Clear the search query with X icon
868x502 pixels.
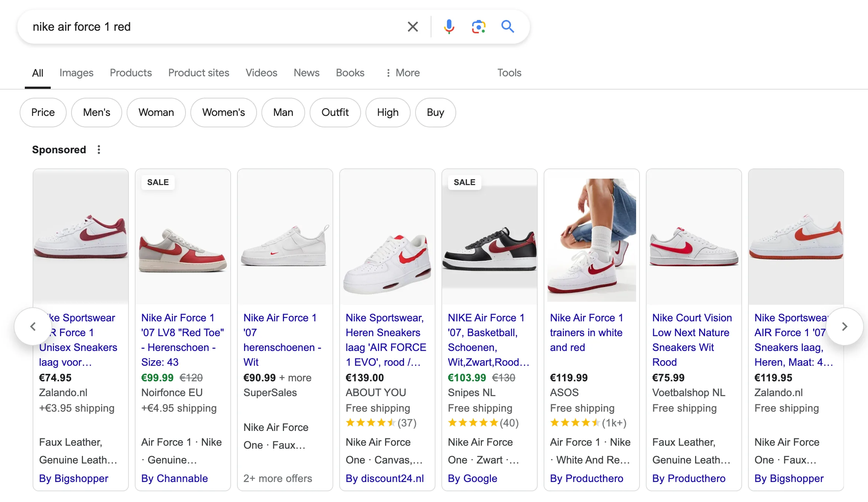[x=413, y=27]
